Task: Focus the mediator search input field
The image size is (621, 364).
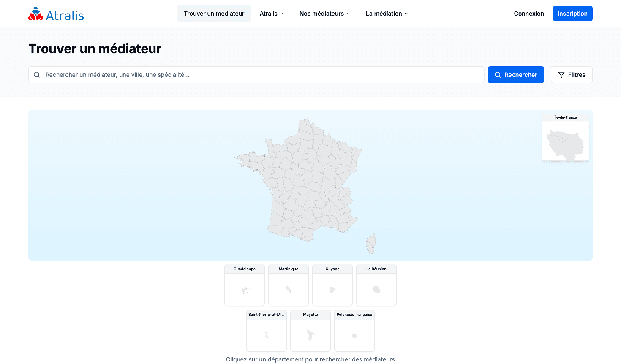Action: (x=256, y=75)
